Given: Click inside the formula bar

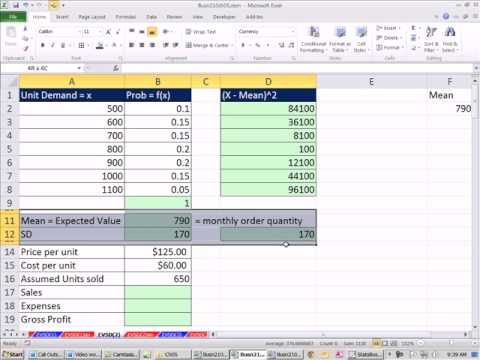Looking at the screenshot, I should [x=297, y=68].
